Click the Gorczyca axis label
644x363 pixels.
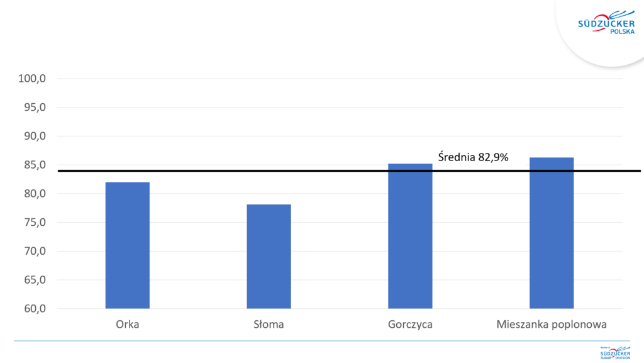click(410, 325)
